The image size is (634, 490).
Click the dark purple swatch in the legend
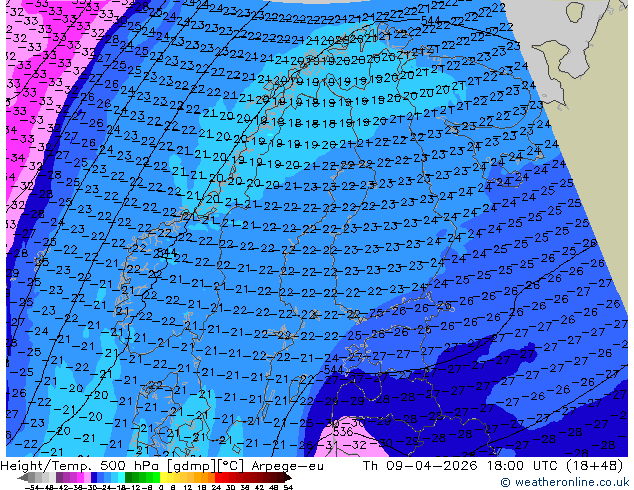(59, 478)
